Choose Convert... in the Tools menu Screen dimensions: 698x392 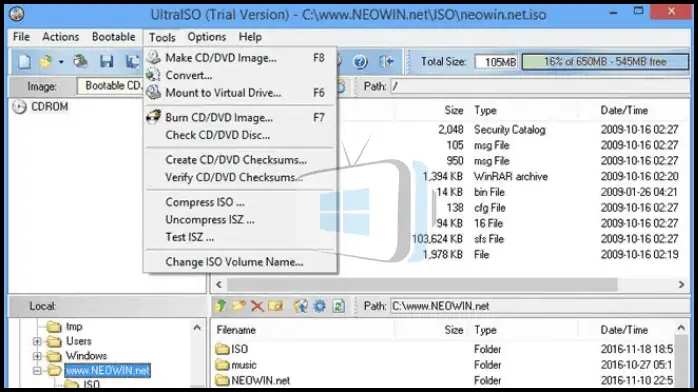point(240,75)
